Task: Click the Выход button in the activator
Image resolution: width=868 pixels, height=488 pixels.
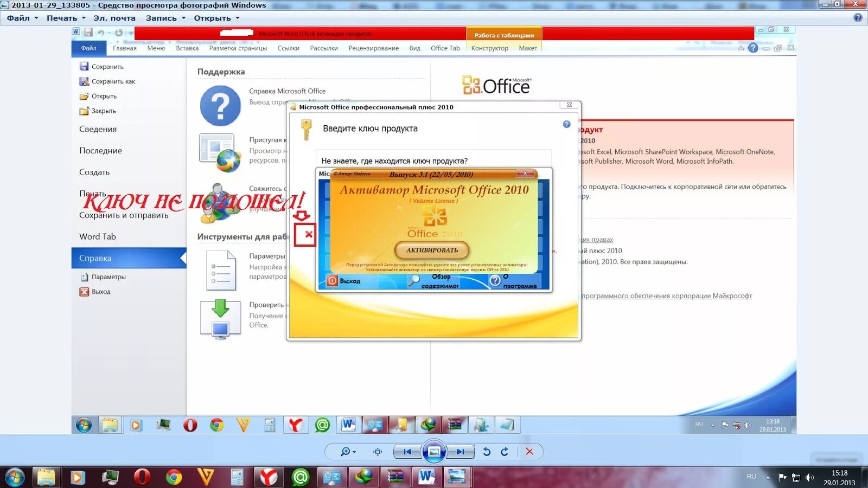Action: (344, 281)
